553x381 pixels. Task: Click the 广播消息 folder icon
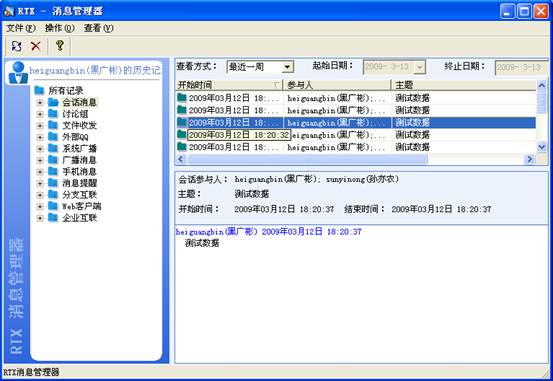[x=53, y=160]
